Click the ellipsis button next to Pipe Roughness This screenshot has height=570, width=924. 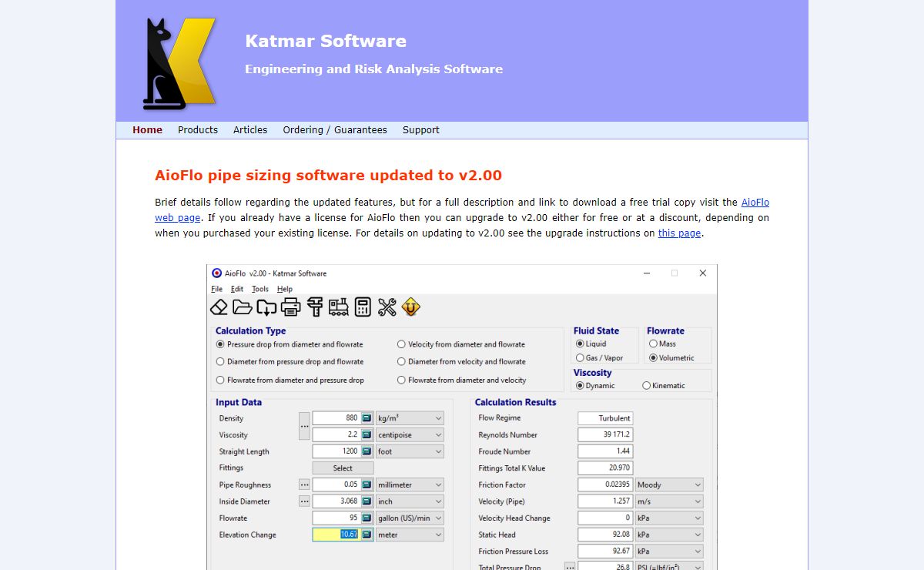pos(304,484)
